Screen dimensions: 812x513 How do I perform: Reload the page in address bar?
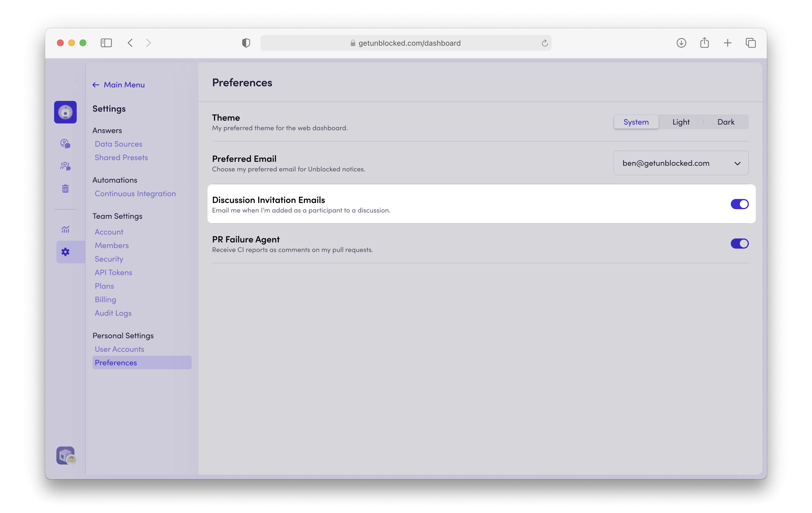544,43
